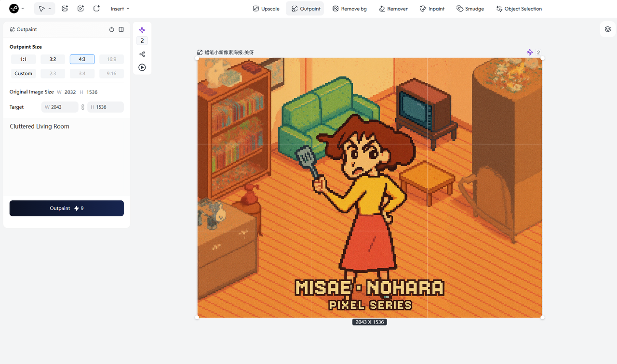Open the app logo menu

(x=14, y=9)
